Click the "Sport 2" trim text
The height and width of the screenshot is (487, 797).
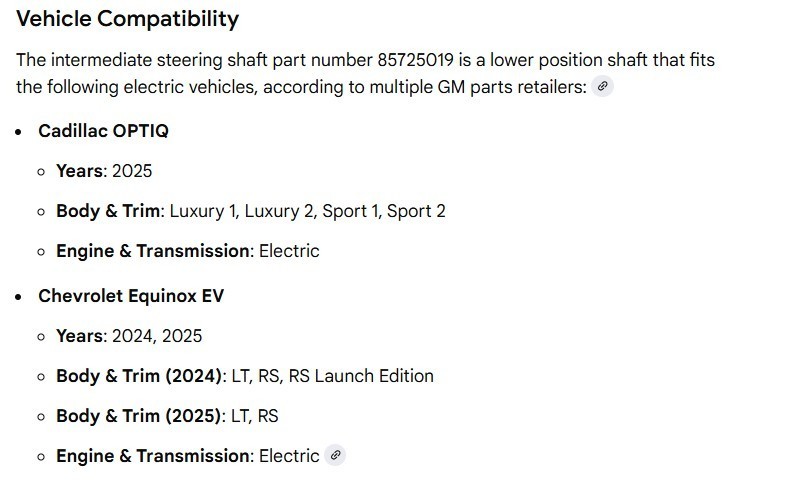[x=416, y=211]
